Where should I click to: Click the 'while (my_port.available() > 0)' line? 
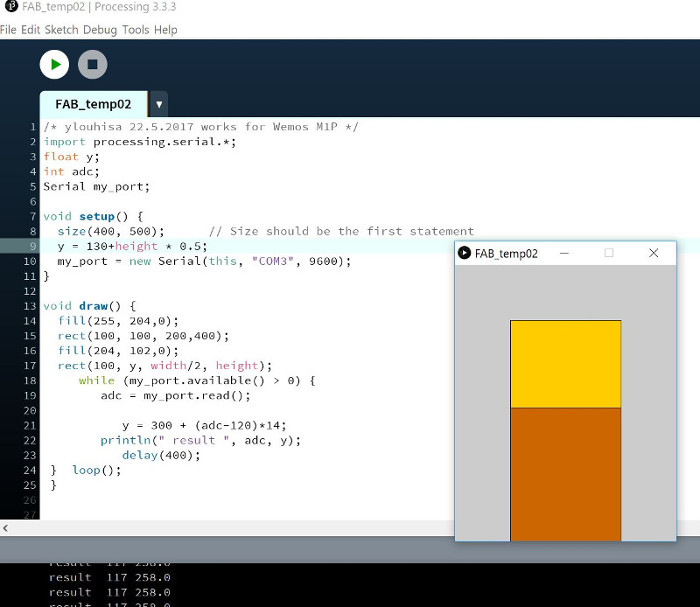[x=197, y=381]
